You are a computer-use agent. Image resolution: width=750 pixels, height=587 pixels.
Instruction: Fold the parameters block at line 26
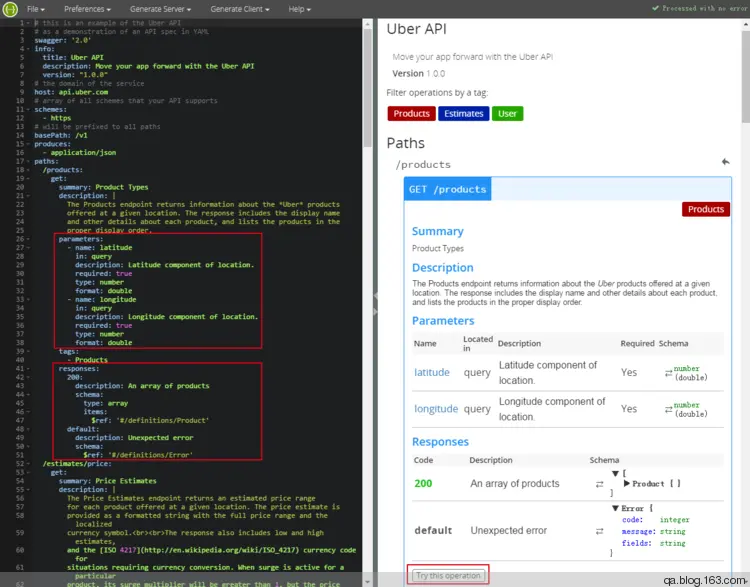tap(28, 239)
